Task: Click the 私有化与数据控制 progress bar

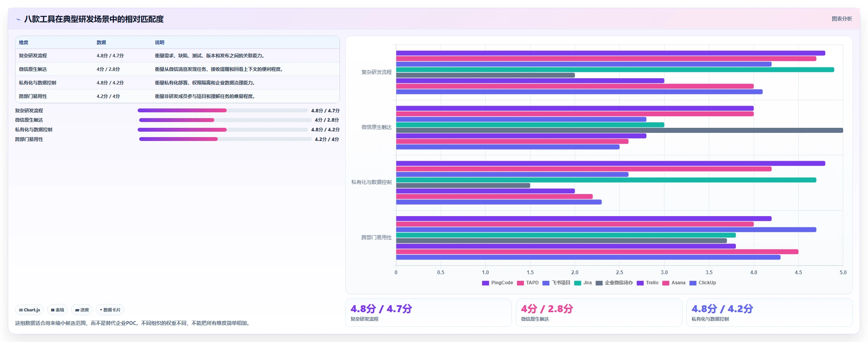Action: (223, 130)
